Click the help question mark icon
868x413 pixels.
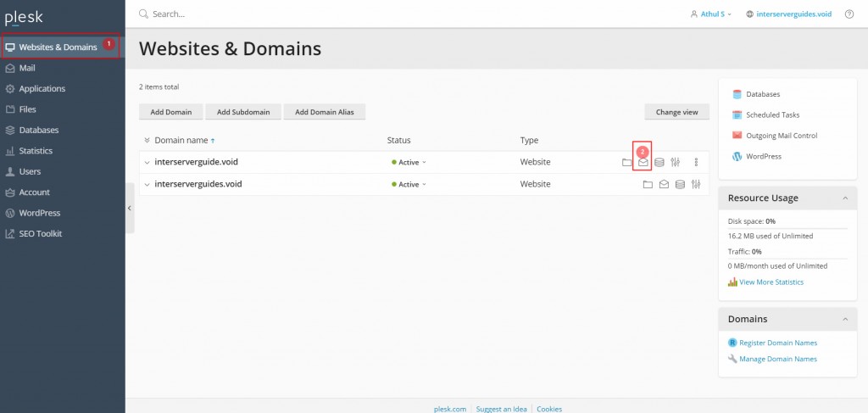pyautogui.click(x=849, y=14)
